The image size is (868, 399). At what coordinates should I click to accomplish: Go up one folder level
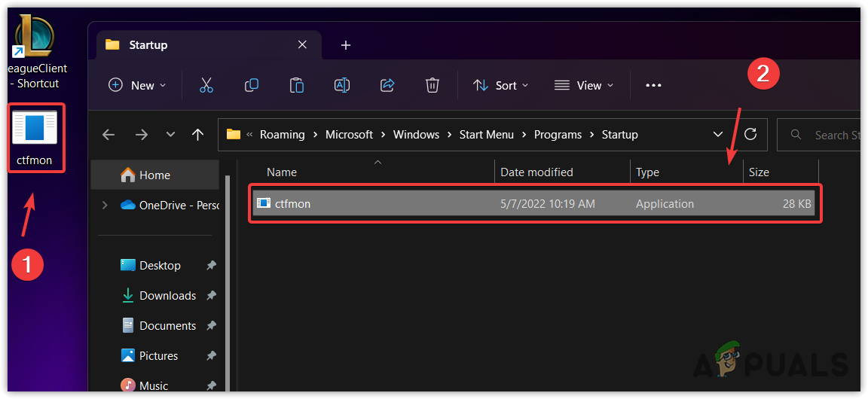pos(197,135)
